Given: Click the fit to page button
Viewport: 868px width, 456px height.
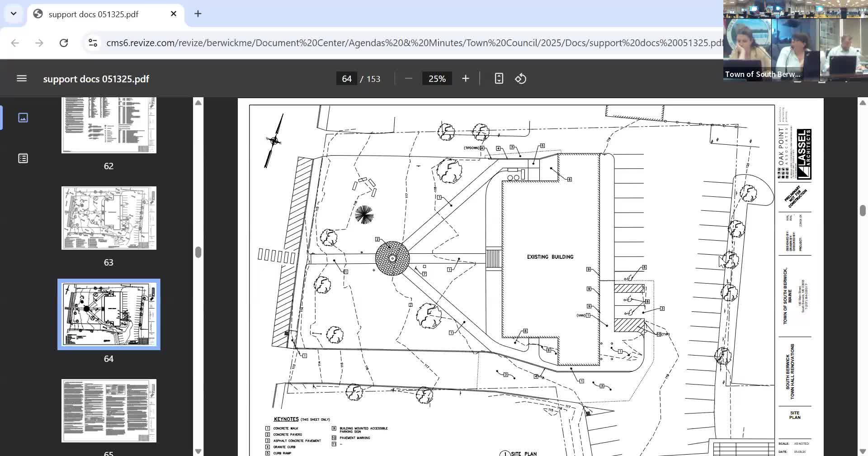Looking at the screenshot, I should tap(499, 79).
